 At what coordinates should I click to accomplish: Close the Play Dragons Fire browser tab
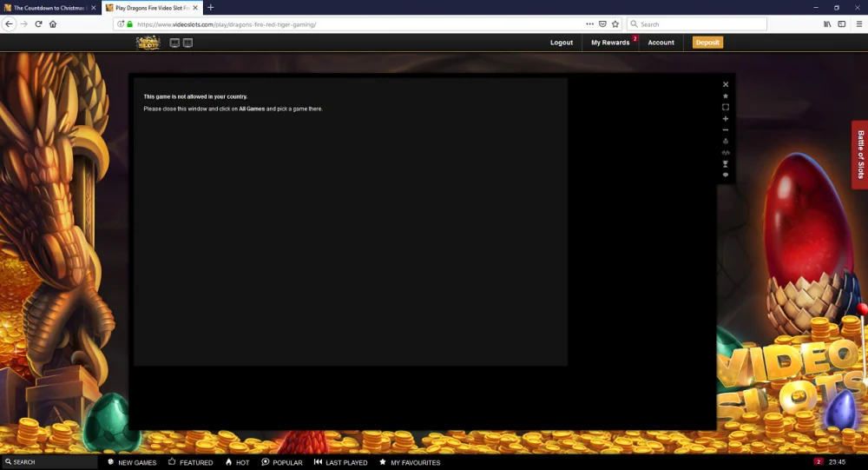pyautogui.click(x=195, y=8)
